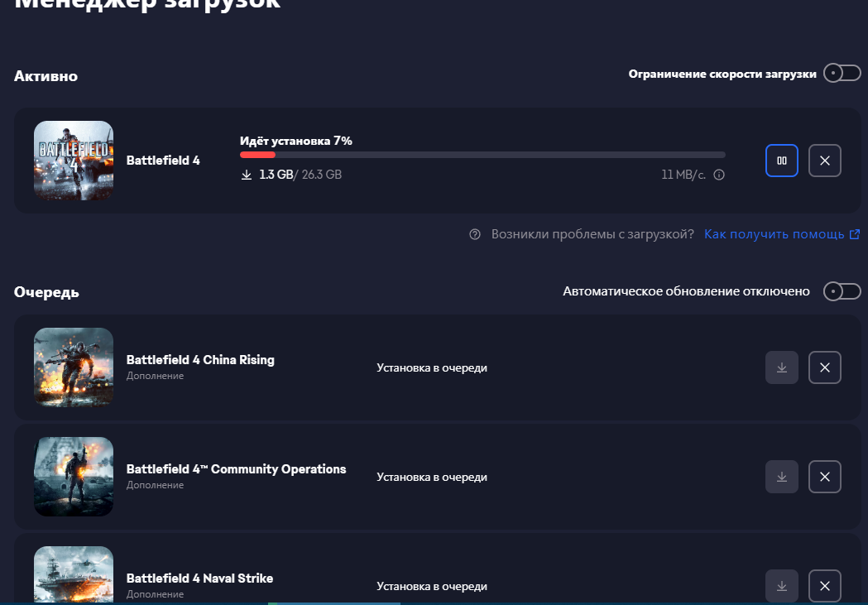Open the 'Как получить помощь' link
Image resolution: width=868 pixels, height=605 pixels.
point(774,234)
